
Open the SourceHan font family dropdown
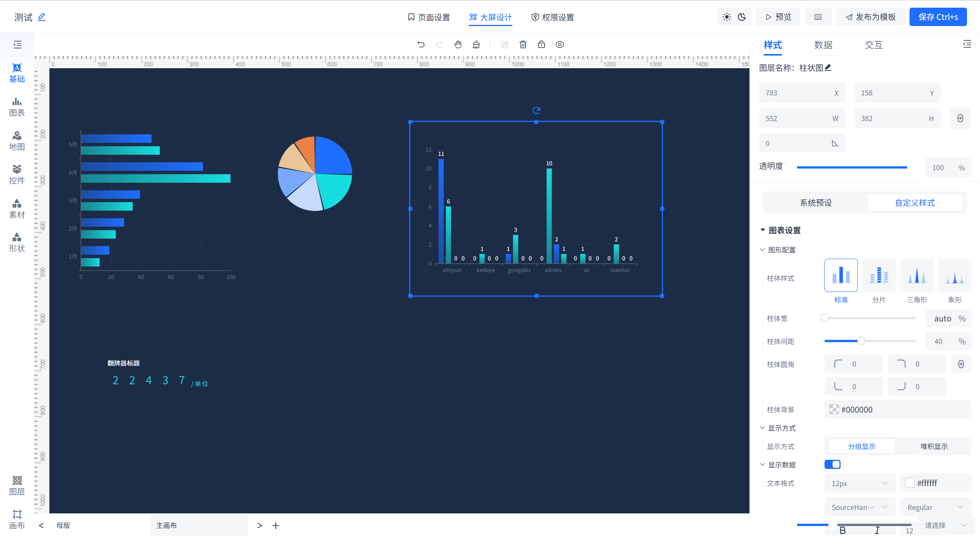click(x=860, y=506)
